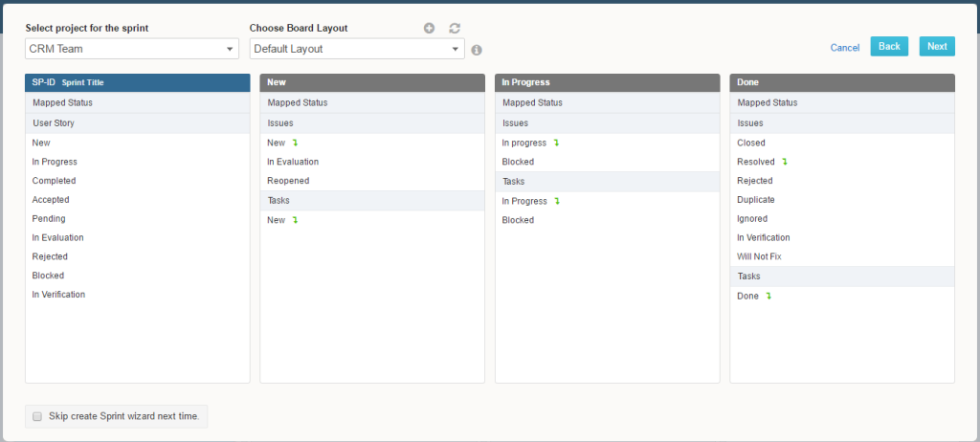Expand the Default Layout board dropdown
The image size is (980, 442).
357,49
